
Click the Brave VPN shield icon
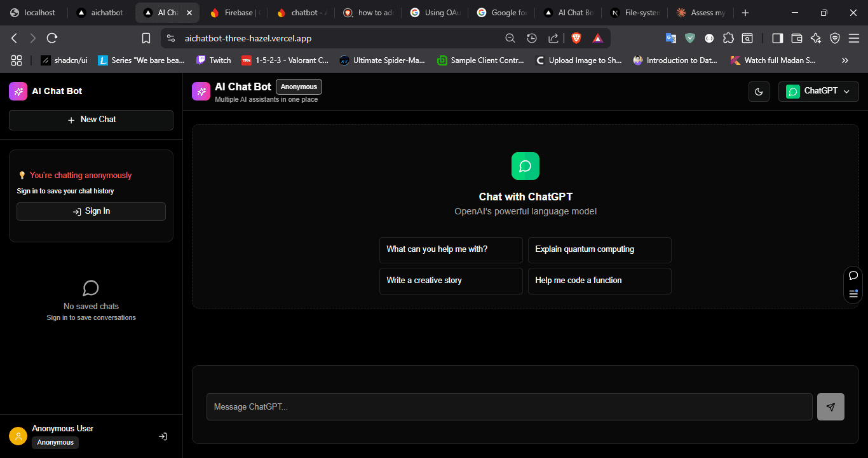tap(835, 38)
